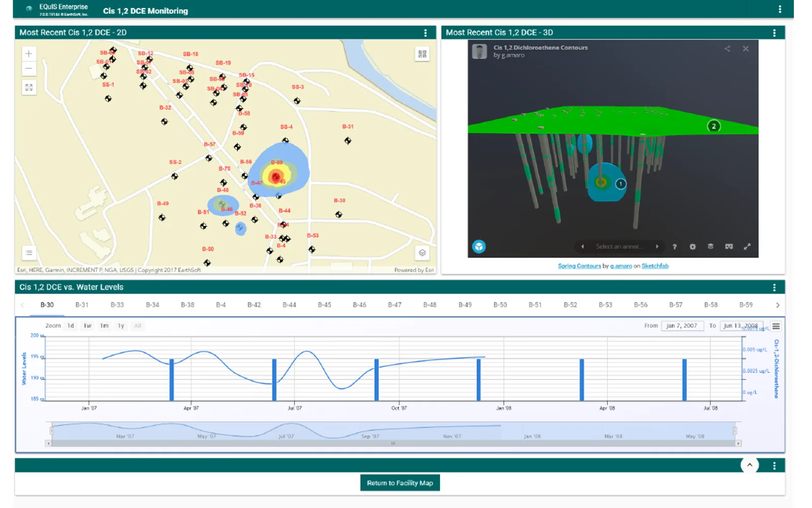Open the Select an annotation dropdown
The image size is (812, 508).
tap(619, 246)
